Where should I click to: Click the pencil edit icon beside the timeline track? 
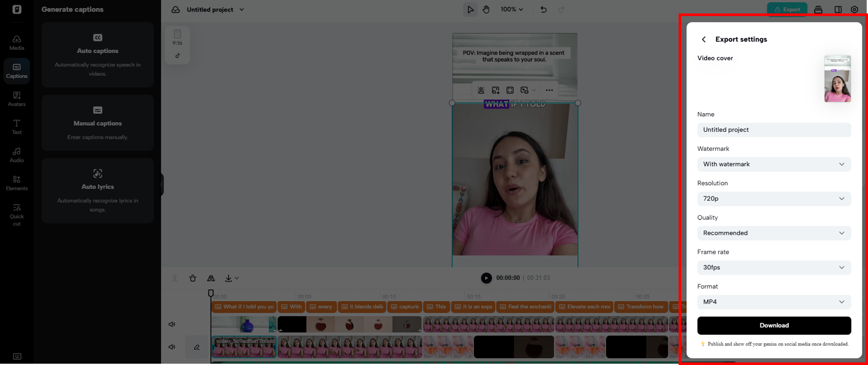coord(197,347)
